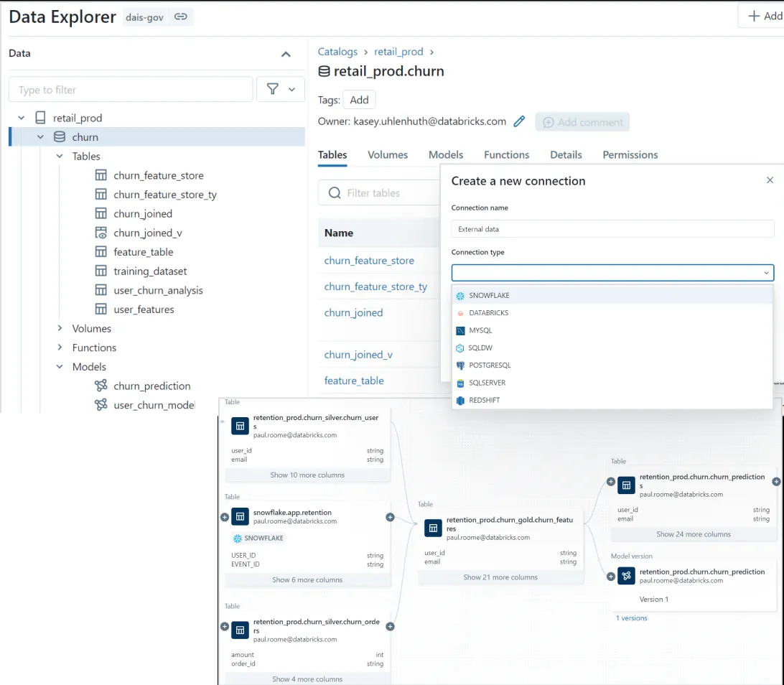The image size is (784, 685).
Task: Collapse the churn schema chevron
Action: tap(40, 136)
